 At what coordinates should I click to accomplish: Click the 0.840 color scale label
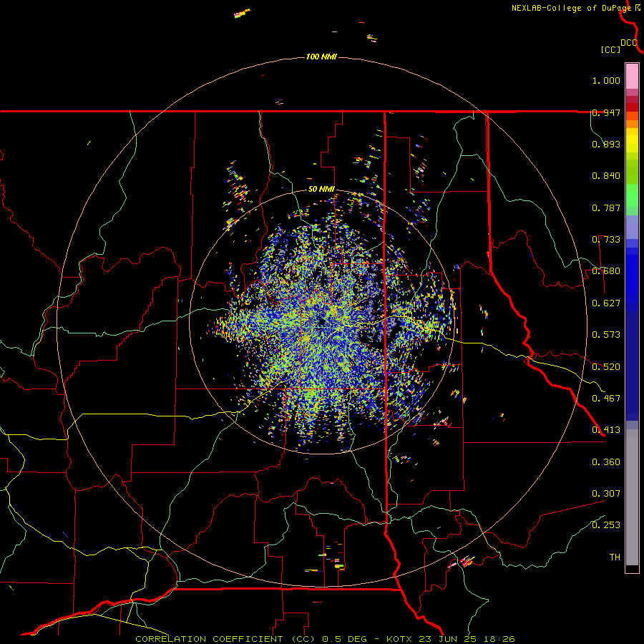tap(606, 176)
